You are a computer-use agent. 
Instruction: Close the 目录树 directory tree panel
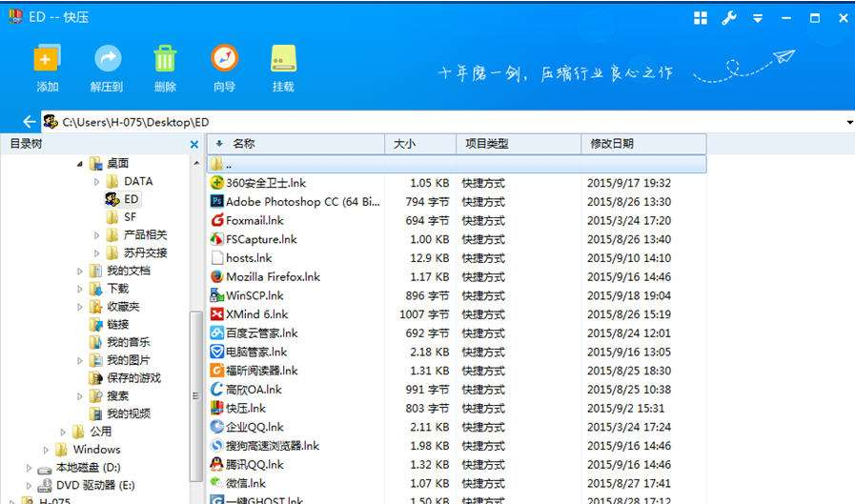[x=194, y=145]
